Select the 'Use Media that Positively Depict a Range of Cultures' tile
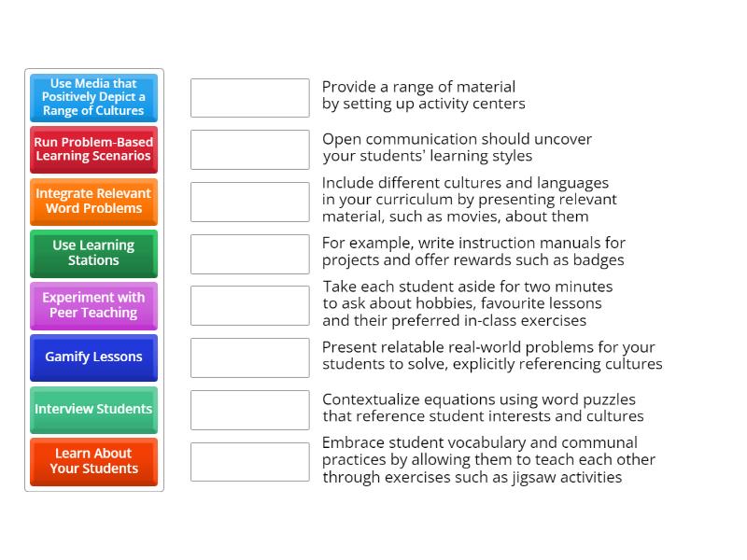 [93, 97]
